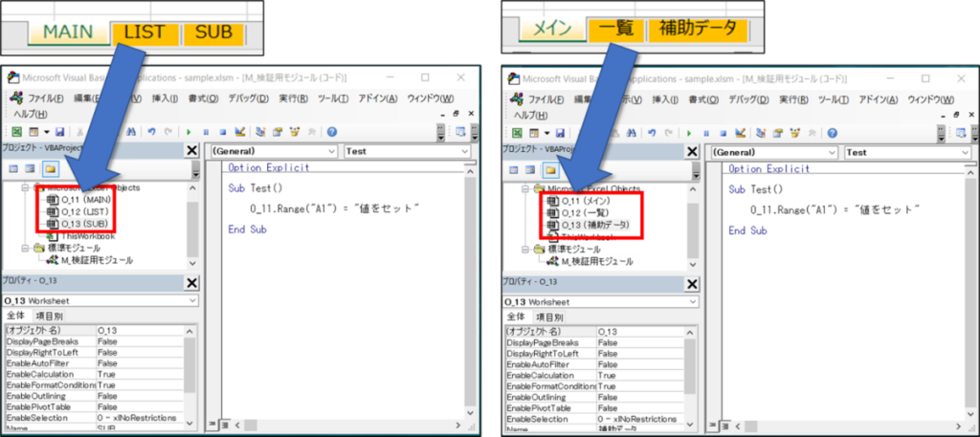Close the left project explorer panel
The width and height of the screenshot is (980, 437).
point(191,150)
